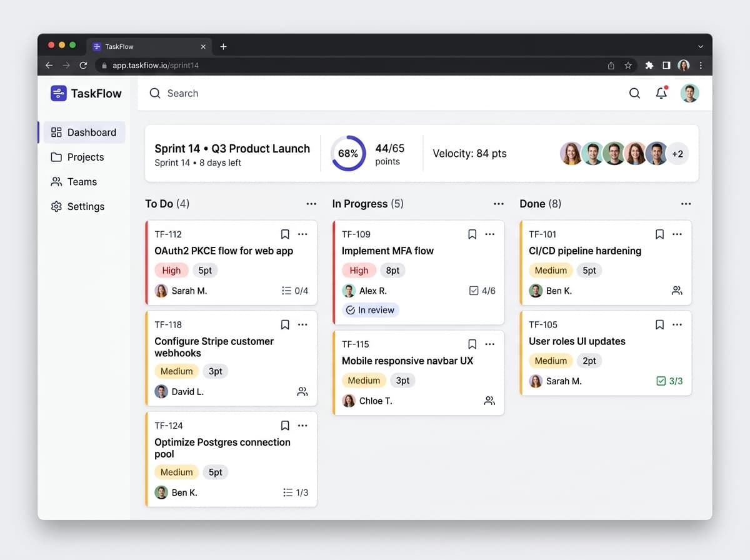Open more options on the TF-101 card
The image size is (750, 560).
point(677,234)
